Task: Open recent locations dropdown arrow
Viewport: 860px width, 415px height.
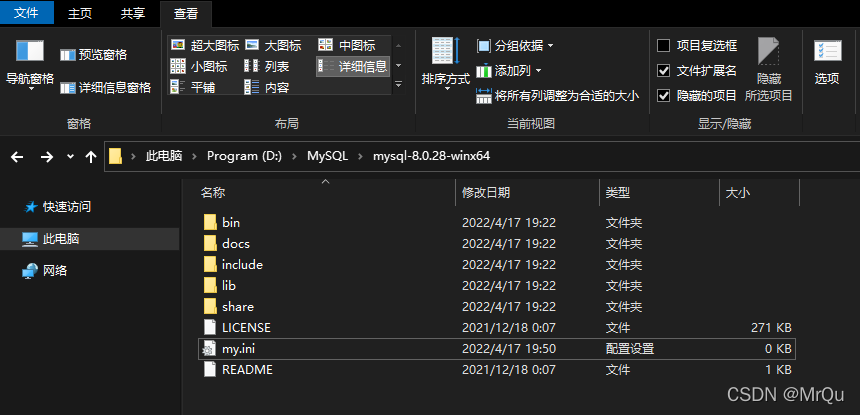Action: (70, 157)
